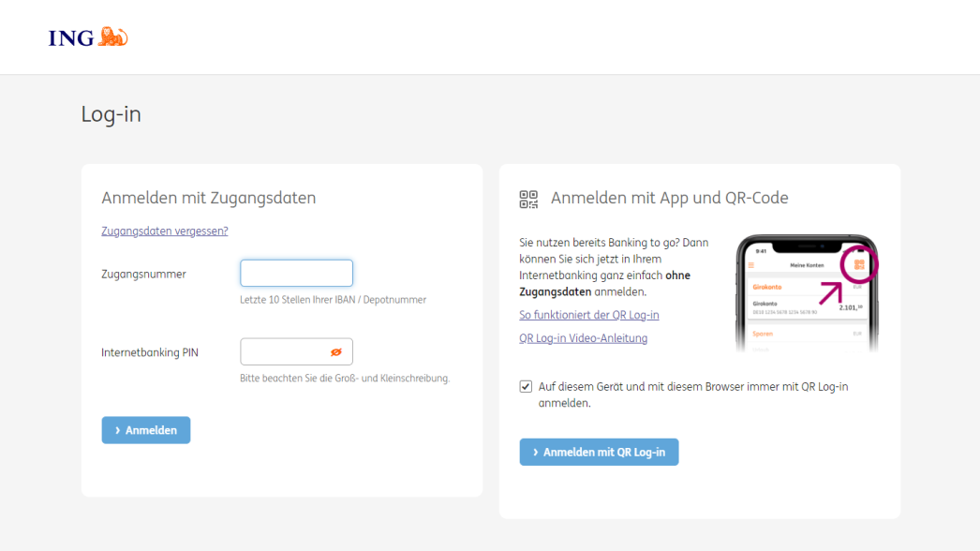Click the circled orange QR icon on the phone screen
Screen dimensions: 980x551
pyautogui.click(x=860, y=263)
